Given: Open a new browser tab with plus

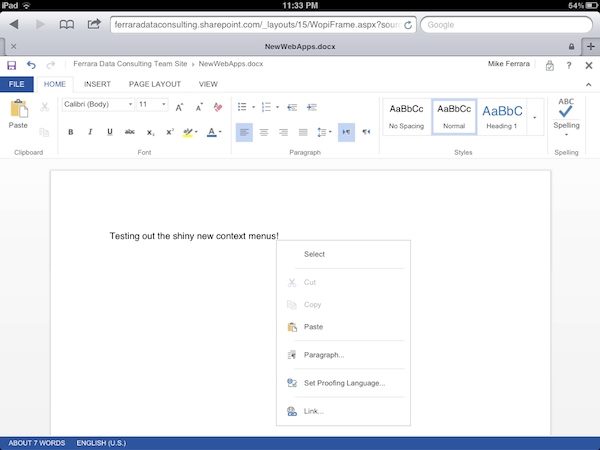Looking at the screenshot, I should tap(590, 47).
